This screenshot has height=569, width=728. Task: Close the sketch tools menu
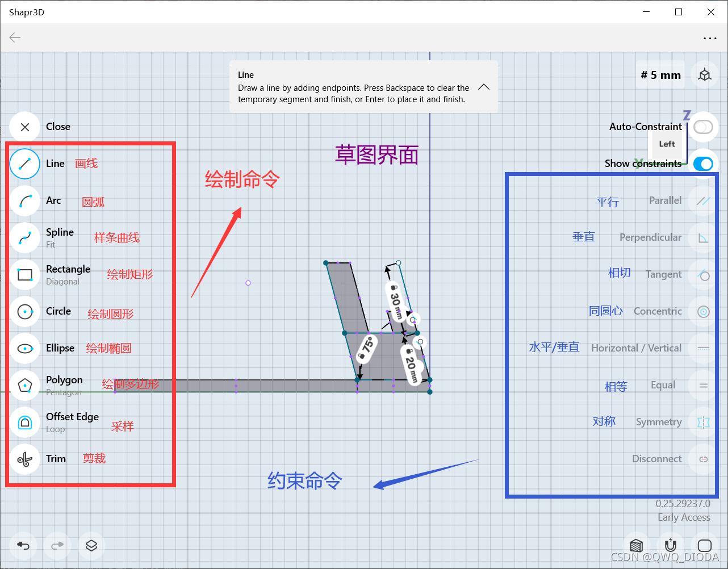tap(24, 127)
